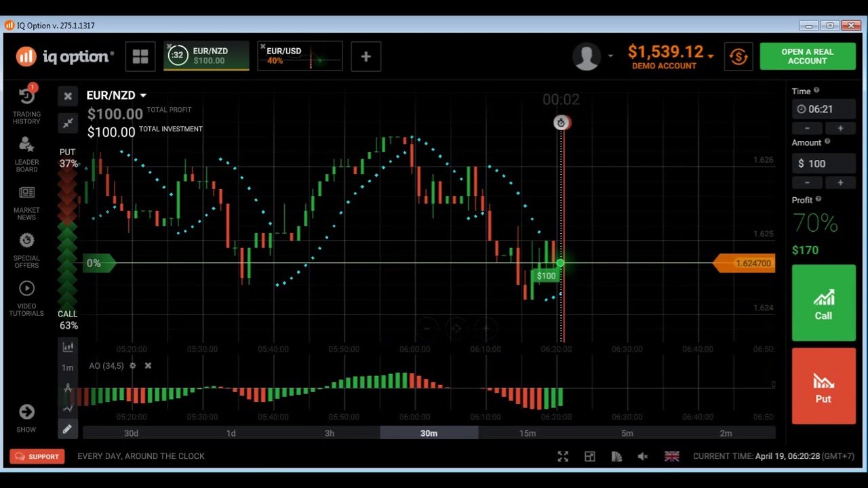Click Open a Real Account button

[808, 56]
